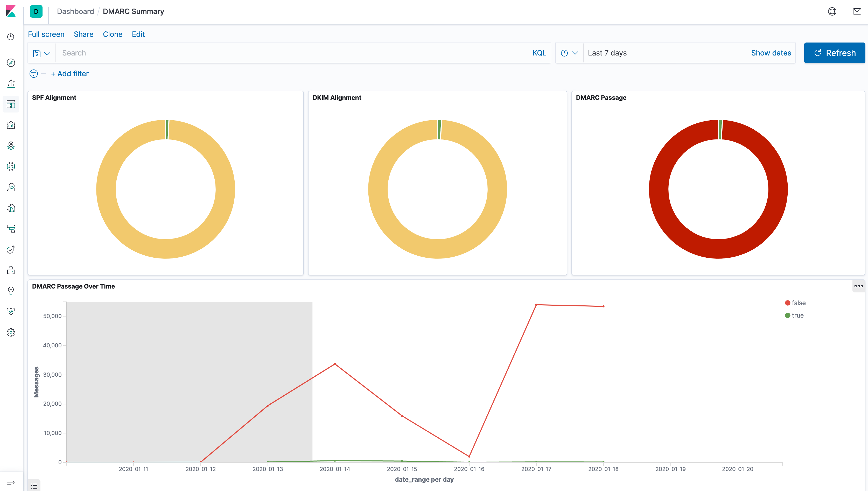The width and height of the screenshot is (868, 491).
Task: Click the Kibana logo home icon
Action: pos(11,11)
